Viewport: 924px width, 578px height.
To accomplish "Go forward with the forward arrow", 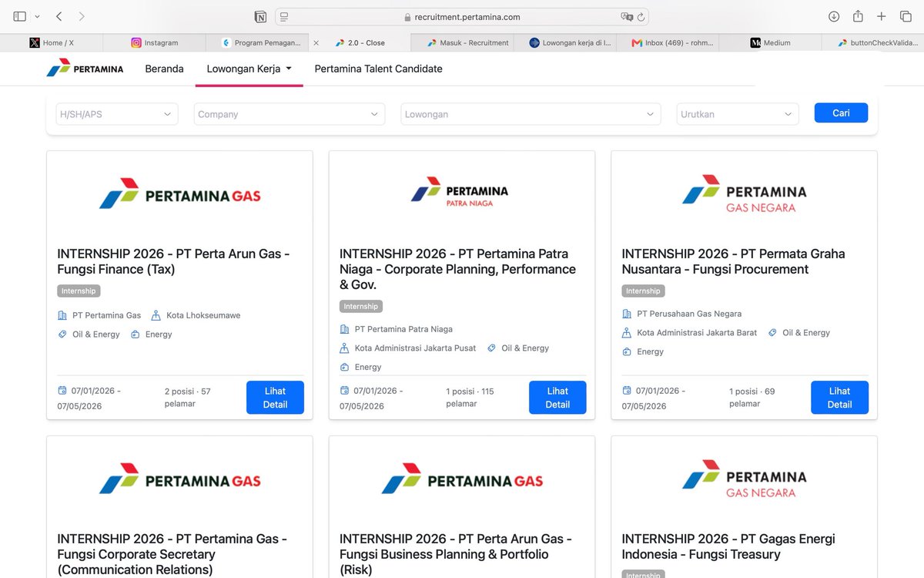I will click(x=82, y=16).
